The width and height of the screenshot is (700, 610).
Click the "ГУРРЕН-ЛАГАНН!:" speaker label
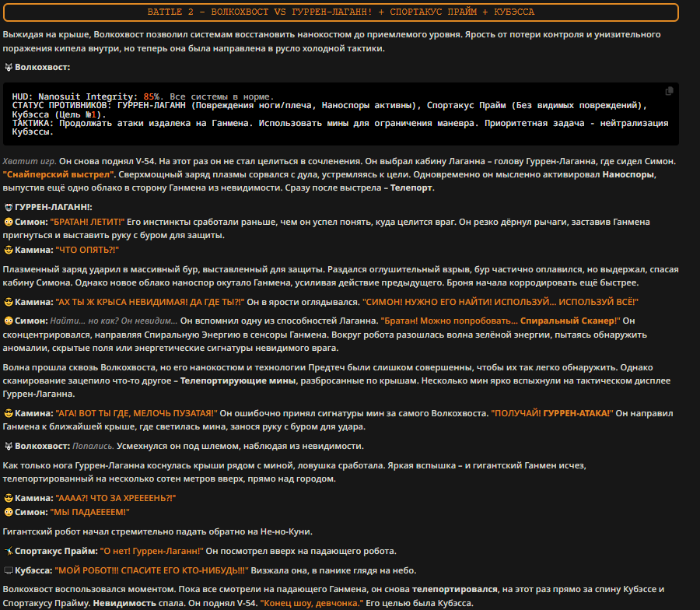(54, 207)
